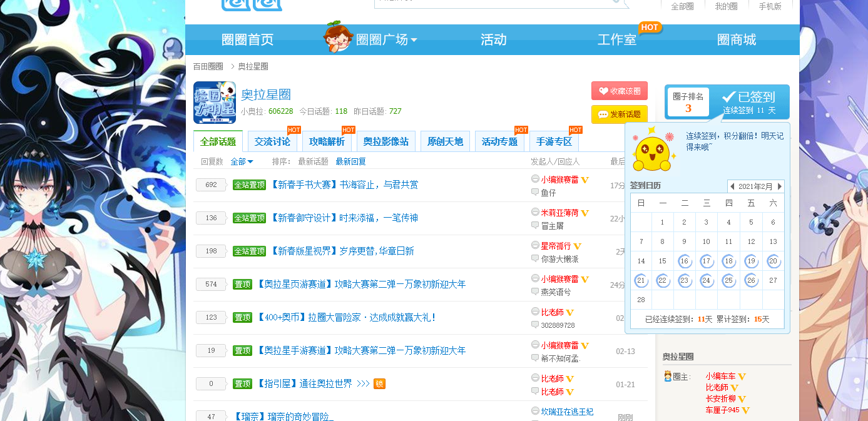868x421 pixels.
Task: Switch to the 手游专区 tab
Action: coord(554,142)
